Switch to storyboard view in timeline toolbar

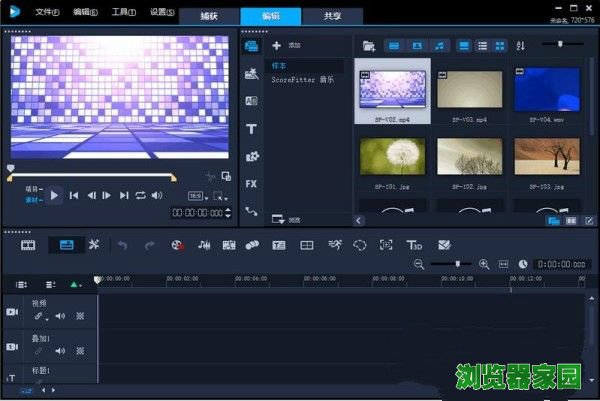28,245
